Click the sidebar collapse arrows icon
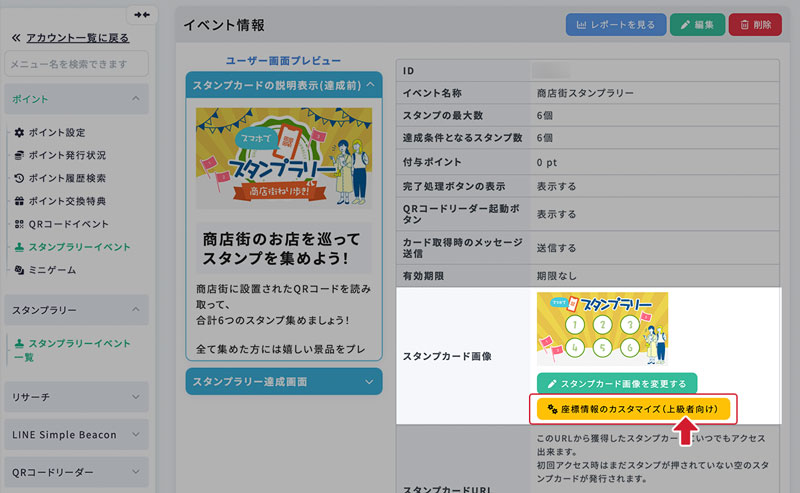 pyautogui.click(x=141, y=15)
